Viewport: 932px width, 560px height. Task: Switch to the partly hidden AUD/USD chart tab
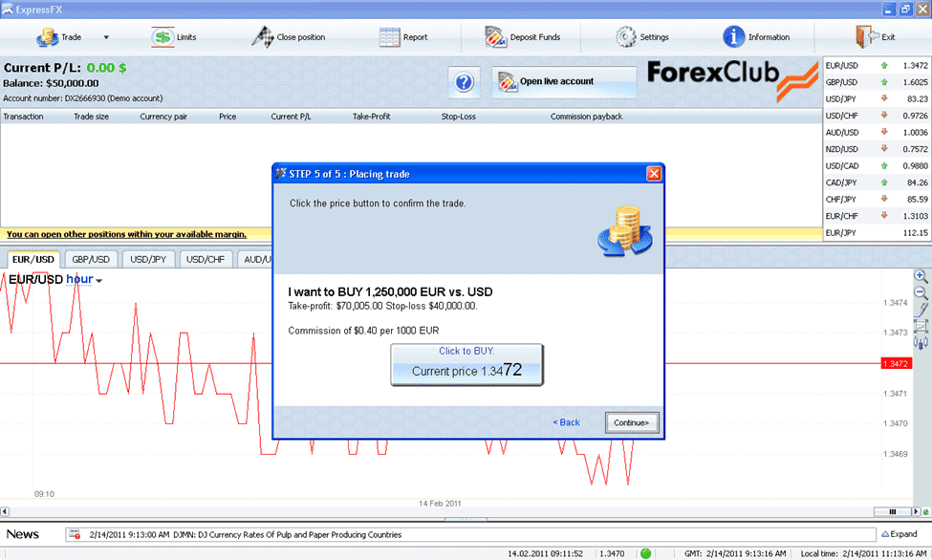[255, 259]
